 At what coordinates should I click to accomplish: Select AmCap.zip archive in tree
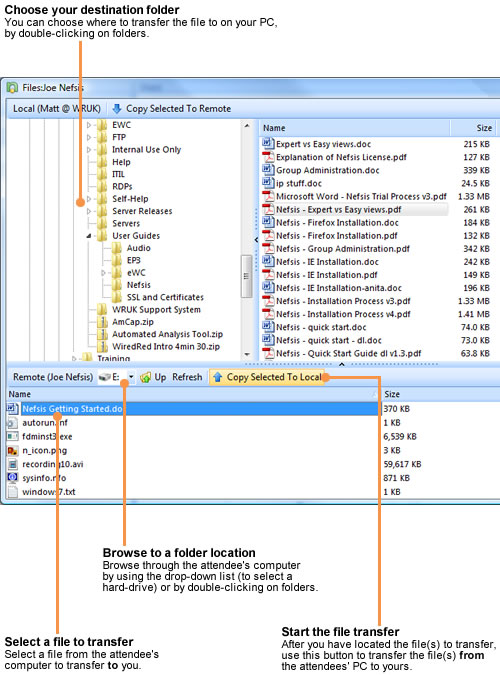[x=133, y=322]
